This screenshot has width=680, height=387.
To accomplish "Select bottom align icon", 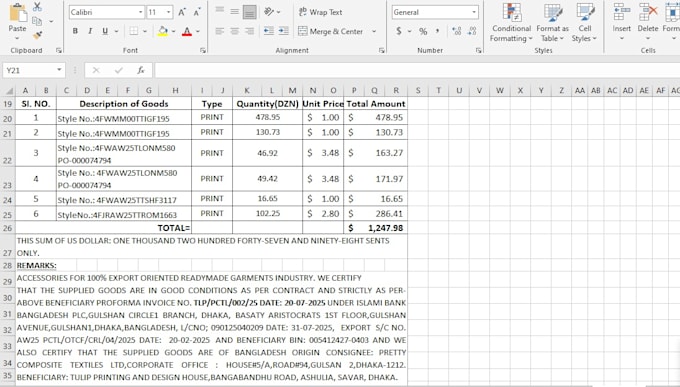I will [249, 12].
